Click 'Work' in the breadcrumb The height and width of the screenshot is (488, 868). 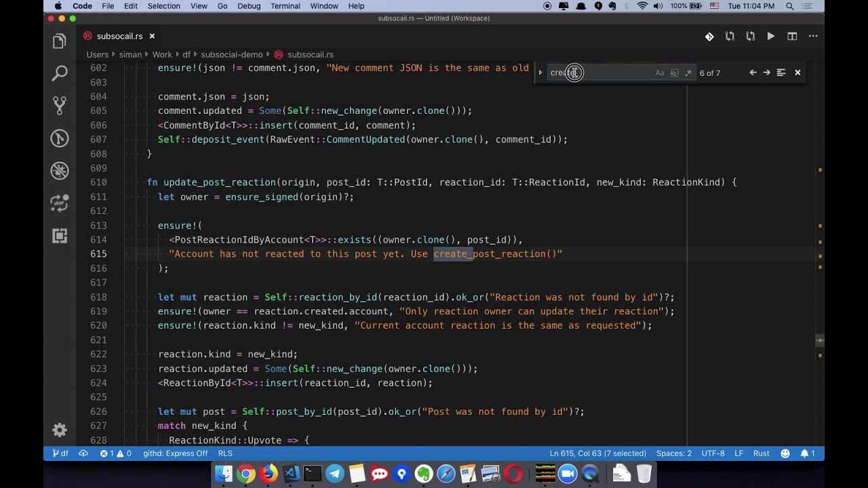[162, 54]
